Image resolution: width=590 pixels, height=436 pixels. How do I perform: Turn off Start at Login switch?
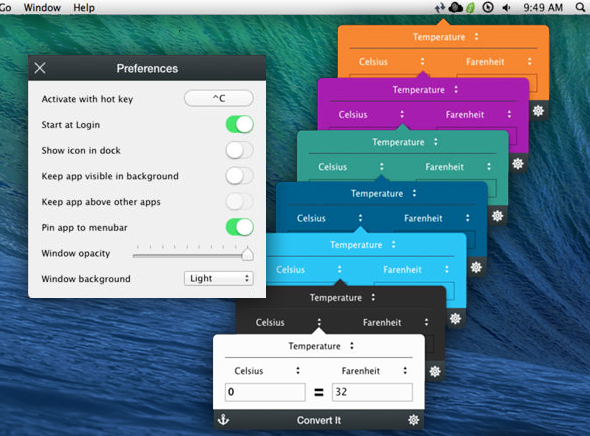point(240,125)
